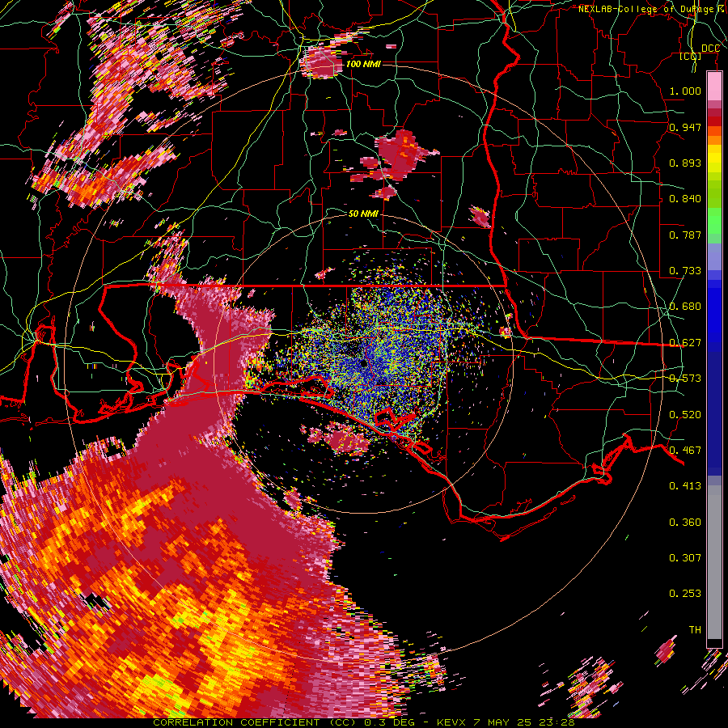Click the NEXLAB-College of DuPage credit text

click(x=652, y=9)
